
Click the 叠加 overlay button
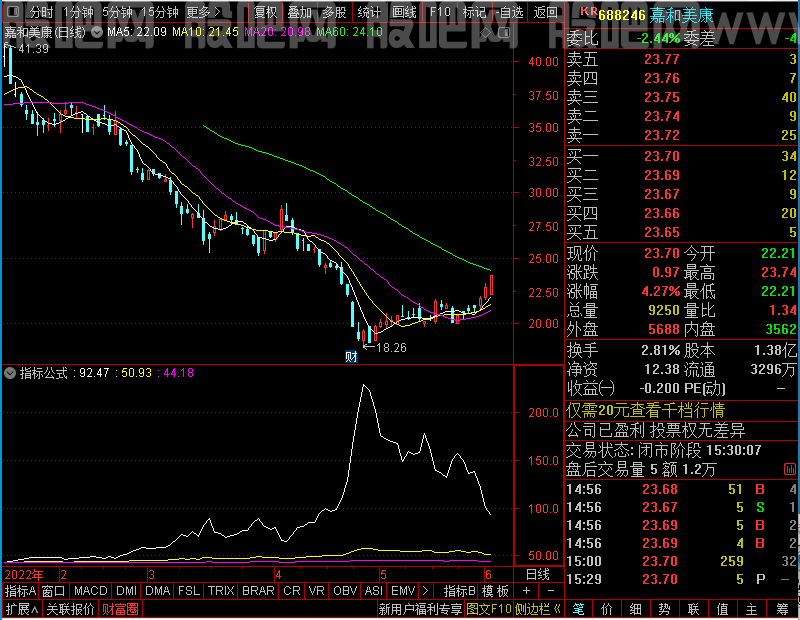pyautogui.click(x=299, y=12)
